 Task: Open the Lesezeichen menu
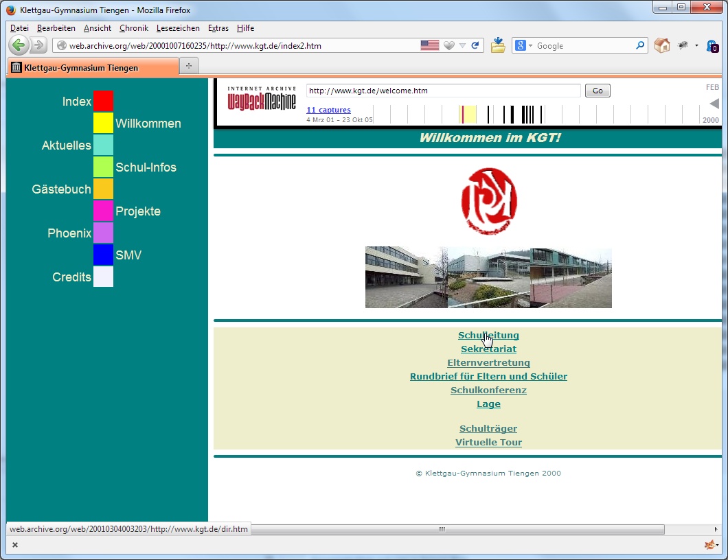[178, 28]
